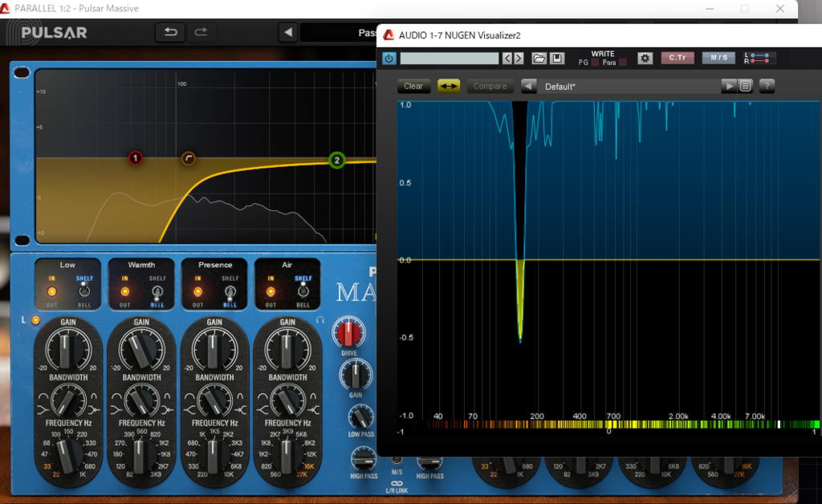Screen dimensions: 822x504
Task: Click the Warmth band Bandwidth knob
Action: click(140, 401)
